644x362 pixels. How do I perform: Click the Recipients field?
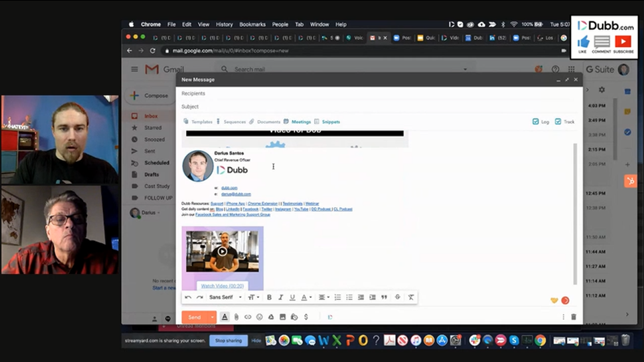click(379, 94)
